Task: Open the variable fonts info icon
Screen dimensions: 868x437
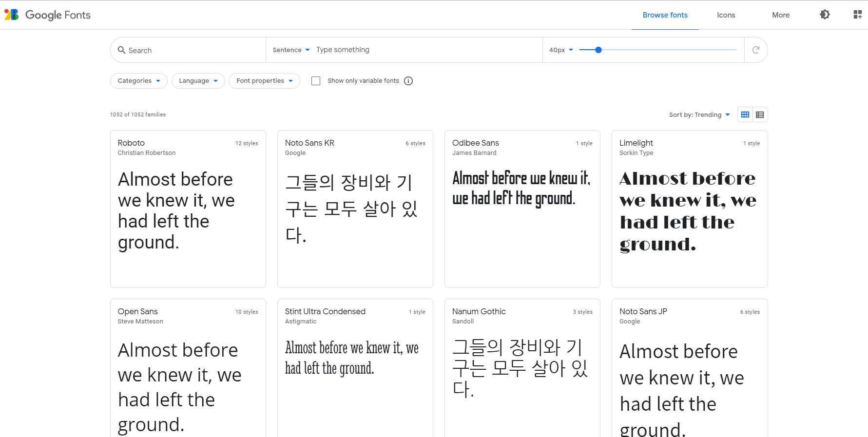Action: [x=408, y=81]
